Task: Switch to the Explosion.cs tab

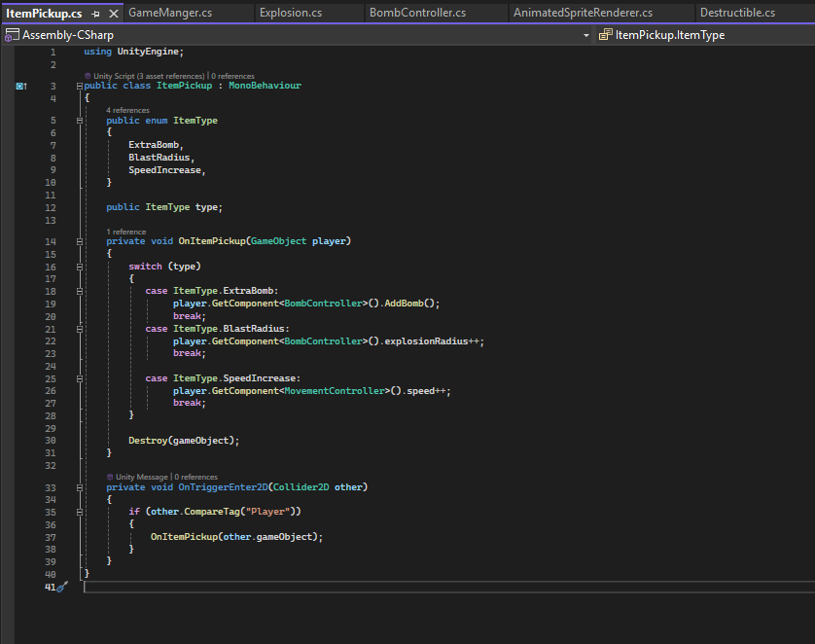Action: [291, 13]
